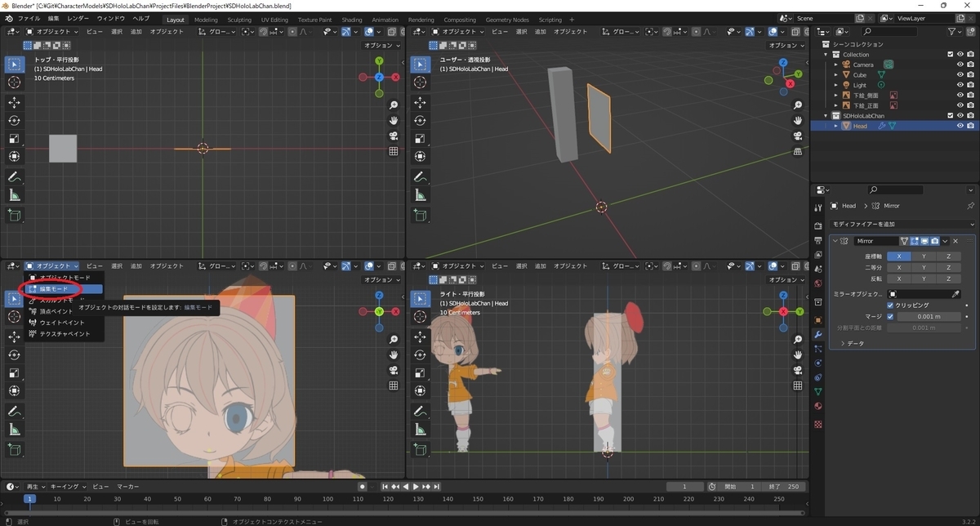Open the Keying dropdown in timeline
The width and height of the screenshot is (980, 526).
tap(68, 487)
